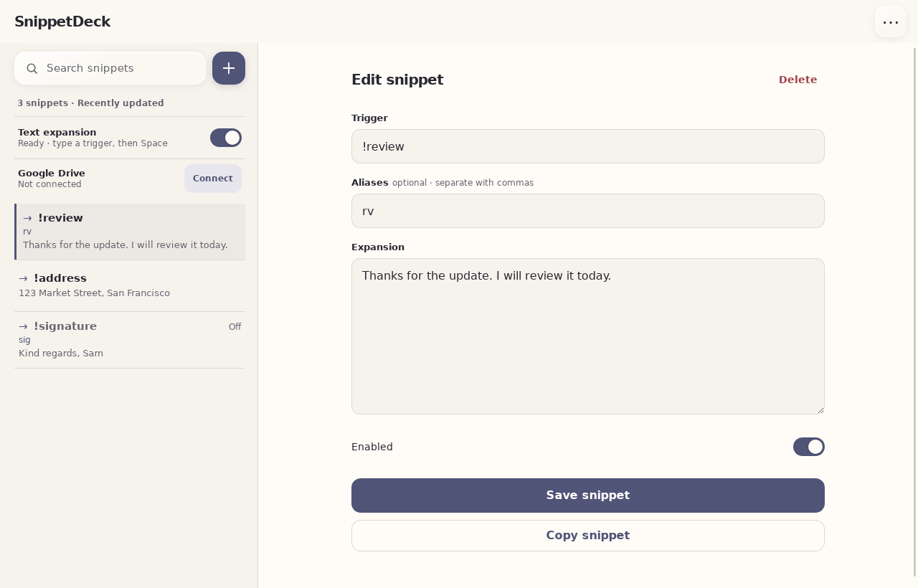
Task: Click the Copy snippet button
Action: coord(588,536)
